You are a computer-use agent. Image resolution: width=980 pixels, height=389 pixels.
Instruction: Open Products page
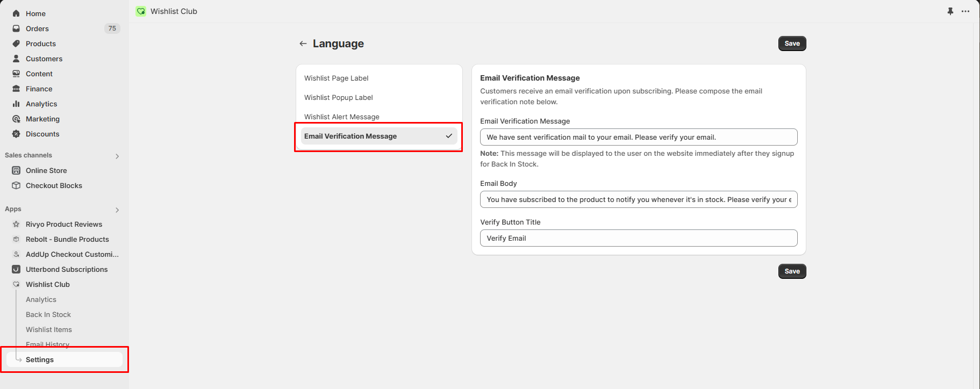coord(41,44)
